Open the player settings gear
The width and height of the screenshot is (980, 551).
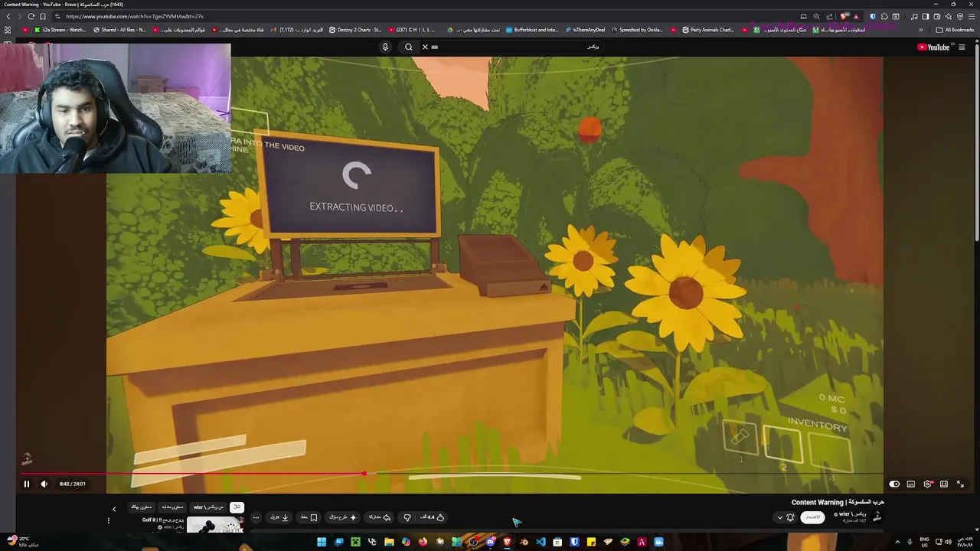click(x=928, y=484)
